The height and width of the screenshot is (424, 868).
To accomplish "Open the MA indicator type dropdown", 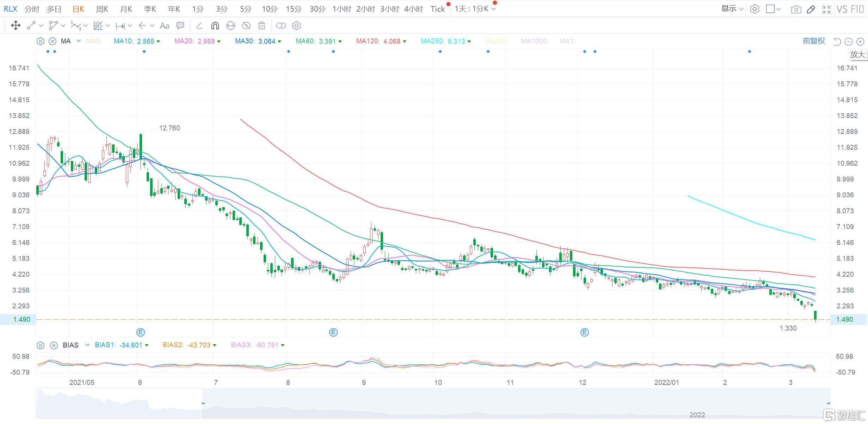I will [79, 41].
